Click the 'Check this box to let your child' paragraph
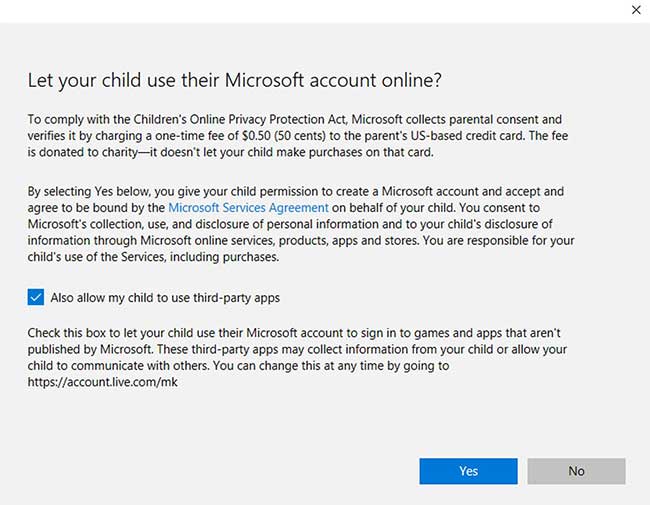The height and width of the screenshot is (505, 650). (x=297, y=357)
